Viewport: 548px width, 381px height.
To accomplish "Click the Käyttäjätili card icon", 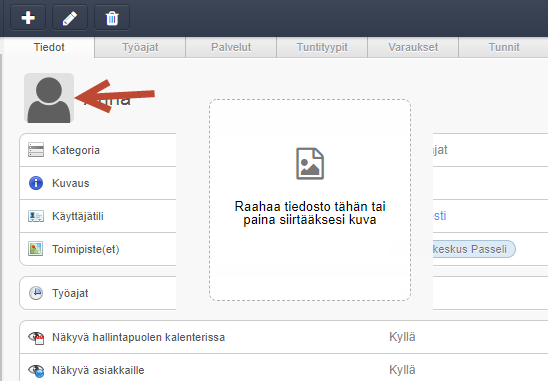I will 36,216.
